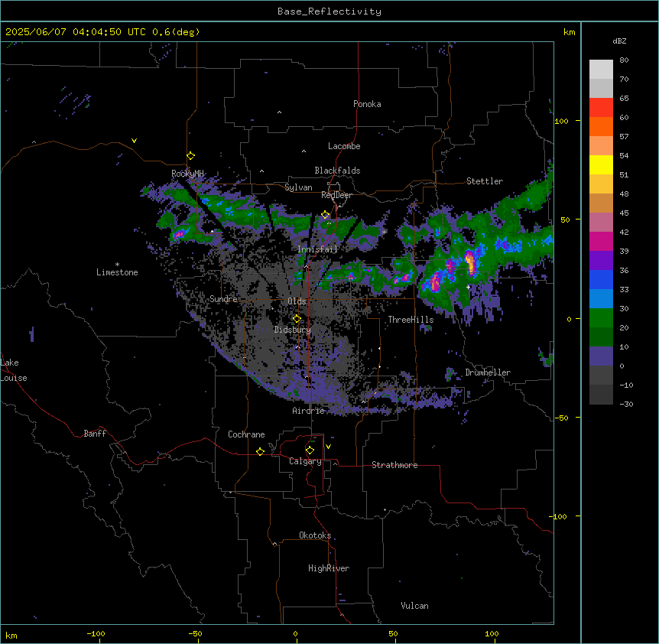Viewport: 659px width, 644px height.
Task: Click the Limestone label
Action: tap(117, 272)
